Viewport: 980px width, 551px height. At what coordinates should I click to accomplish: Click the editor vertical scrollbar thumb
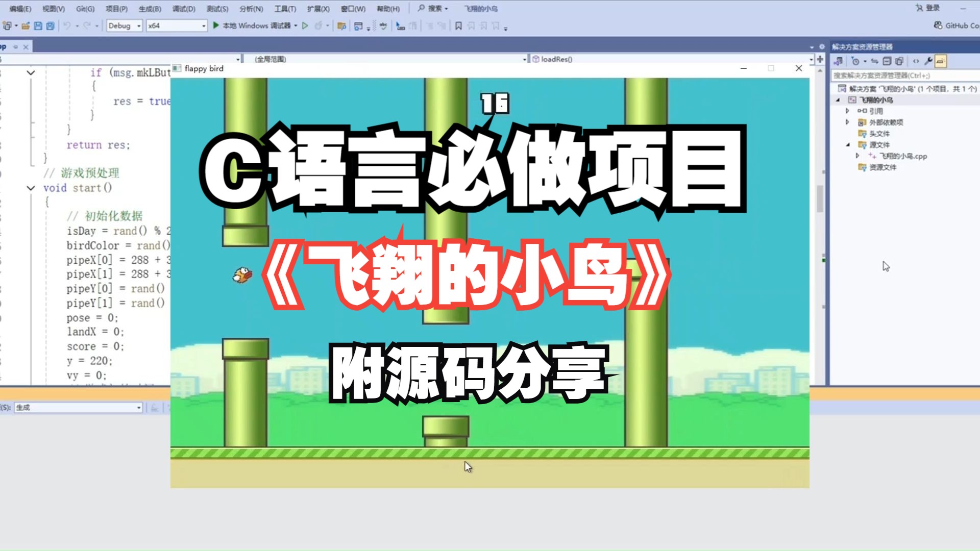tap(820, 198)
